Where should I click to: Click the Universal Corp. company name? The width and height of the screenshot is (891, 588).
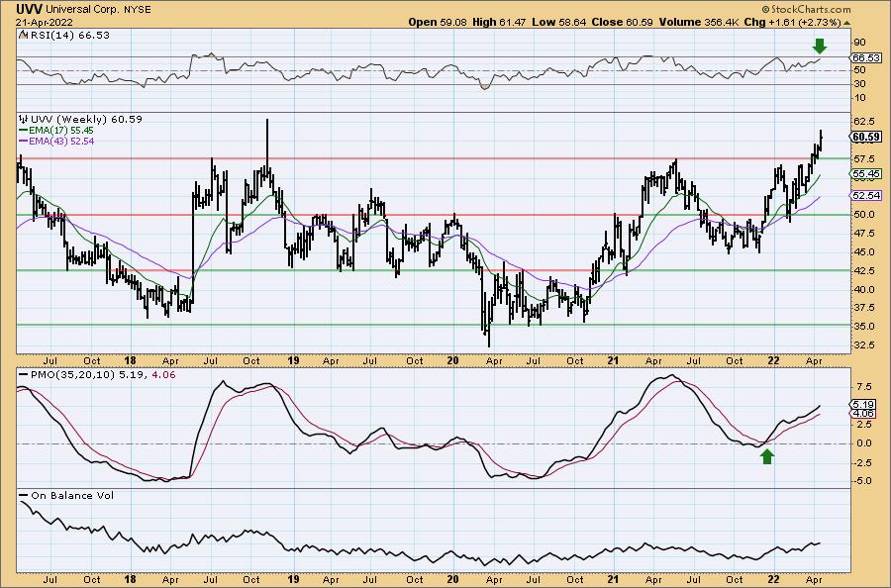click(x=83, y=10)
